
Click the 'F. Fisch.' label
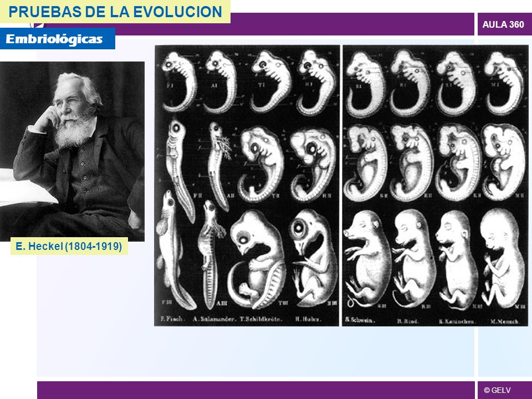[172, 319]
